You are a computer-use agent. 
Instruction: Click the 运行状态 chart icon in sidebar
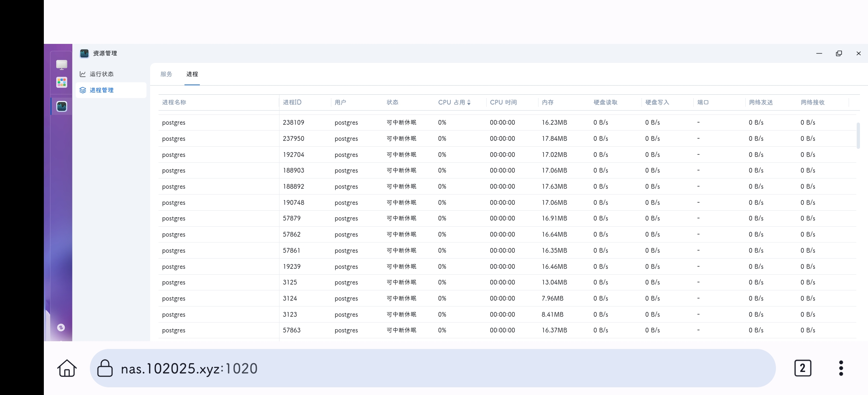pyautogui.click(x=83, y=74)
